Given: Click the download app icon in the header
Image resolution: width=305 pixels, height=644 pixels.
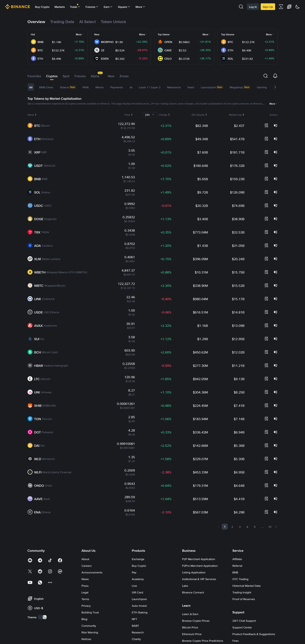Looking at the screenshot, I should pos(281,7).
